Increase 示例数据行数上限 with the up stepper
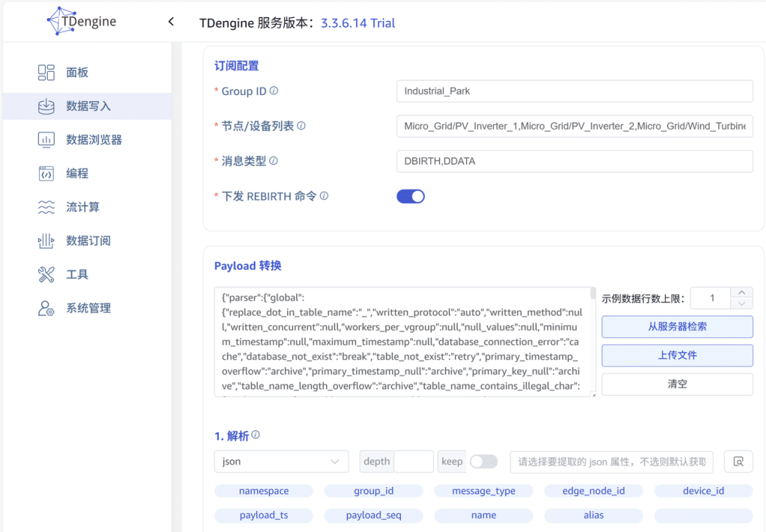Image resolution: width=766 pixels, height=532 pixels. (743, 293)
